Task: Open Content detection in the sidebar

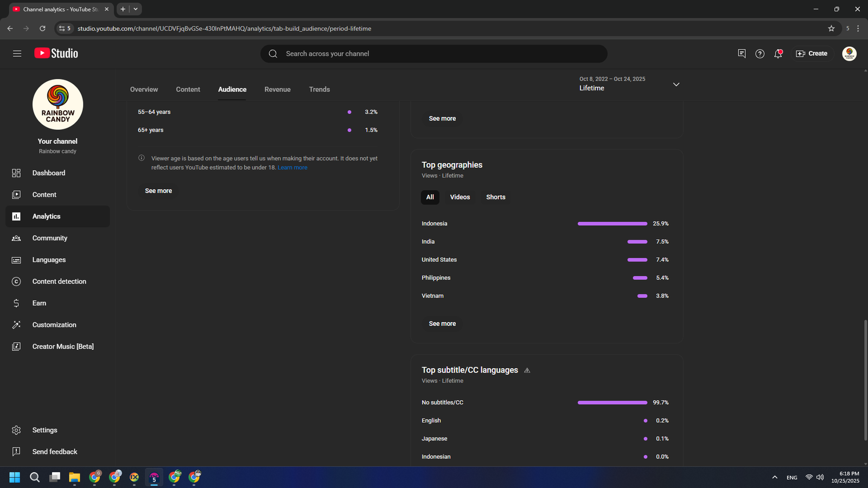Action: pyautogui.click(x=59, y=281)
